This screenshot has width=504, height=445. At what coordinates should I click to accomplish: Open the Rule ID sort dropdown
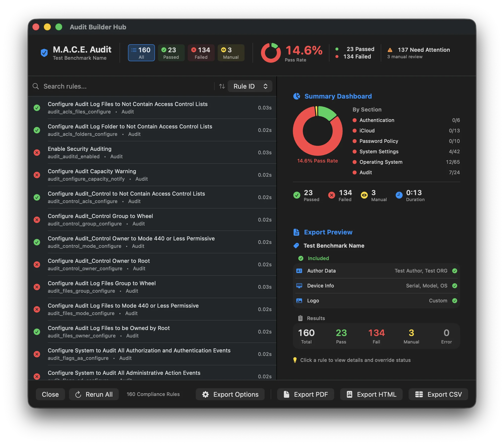pyautogui.click(x=250, y=86)
